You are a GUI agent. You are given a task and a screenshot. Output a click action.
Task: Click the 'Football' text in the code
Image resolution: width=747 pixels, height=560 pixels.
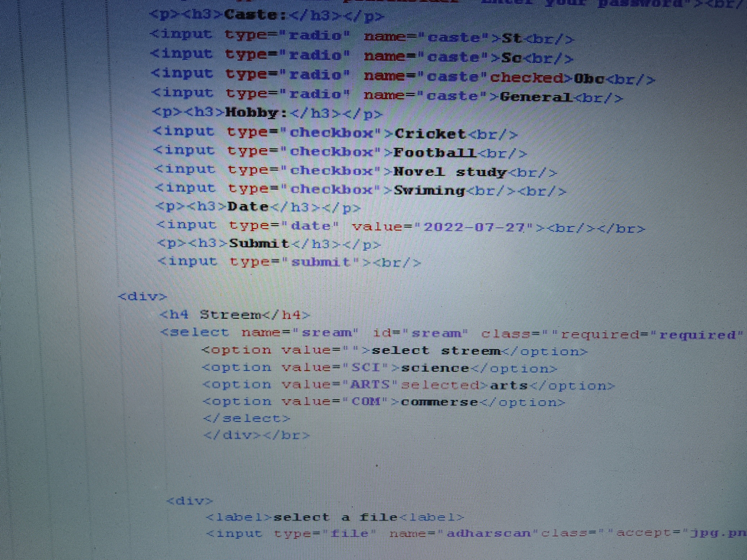(435, 153)
